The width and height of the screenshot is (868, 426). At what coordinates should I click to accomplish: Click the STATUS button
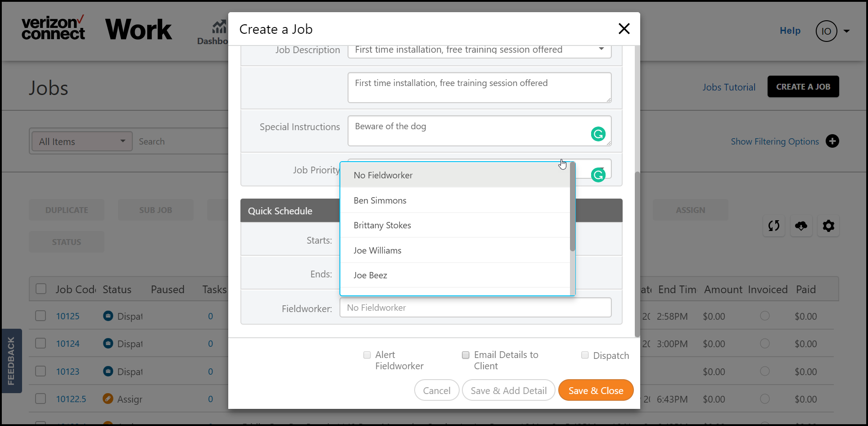point(67,242)
